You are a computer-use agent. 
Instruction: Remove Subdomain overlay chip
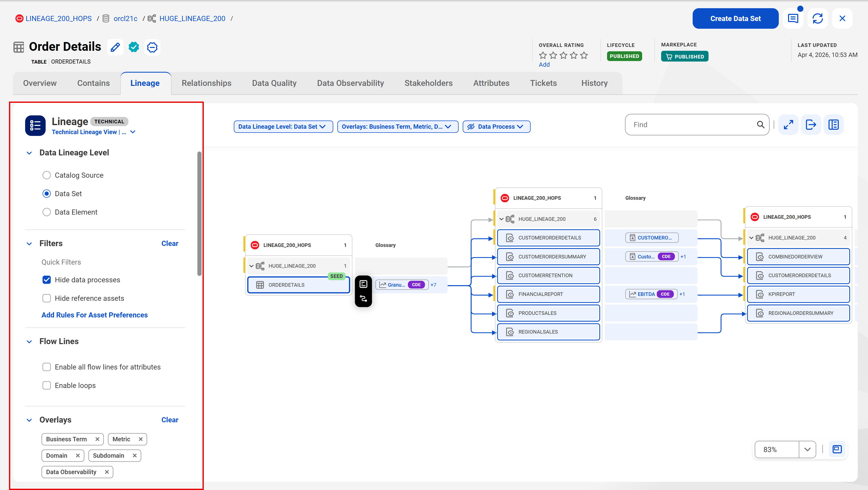point(135,456)
